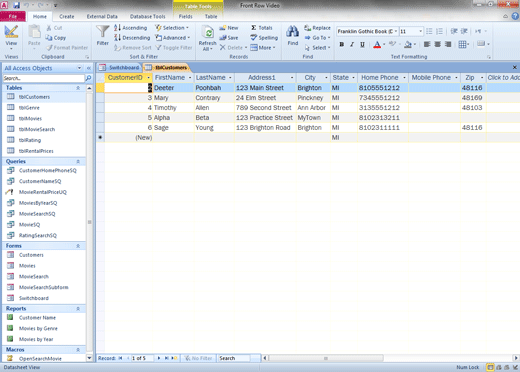The image size is (520, 372).
Task: Switch to the Fields tab
Action: 185,16
